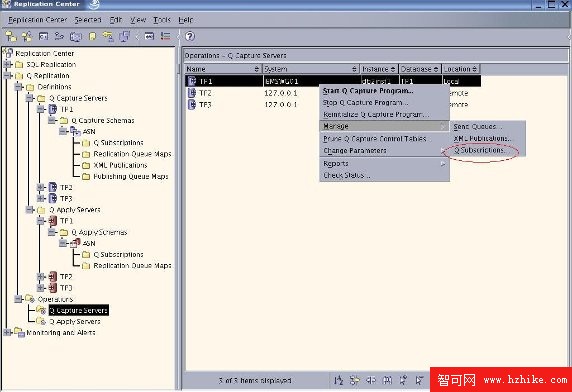Click the yellow note icon in the toolbar
Screen dimensions: 572x392
[x=93, y=36]
